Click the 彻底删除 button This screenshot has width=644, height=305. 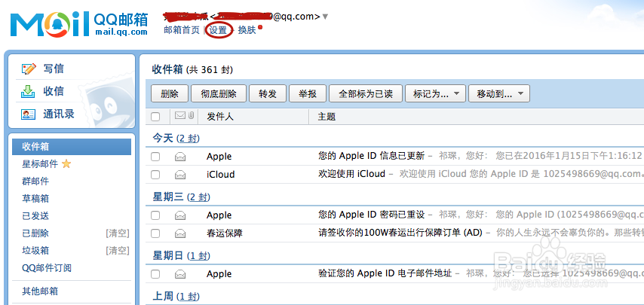coord(219,93)
